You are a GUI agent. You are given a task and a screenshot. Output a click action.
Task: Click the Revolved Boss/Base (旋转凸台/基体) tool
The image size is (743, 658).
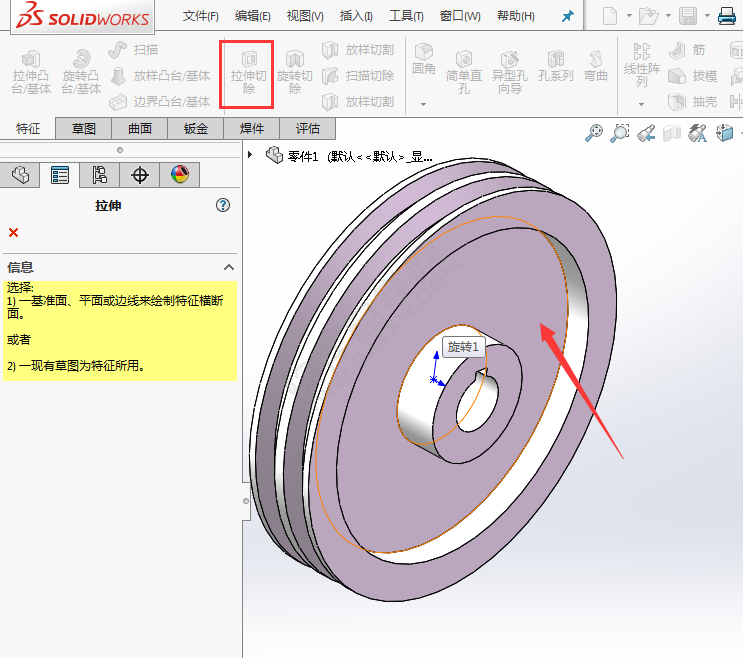click(81, 72)
